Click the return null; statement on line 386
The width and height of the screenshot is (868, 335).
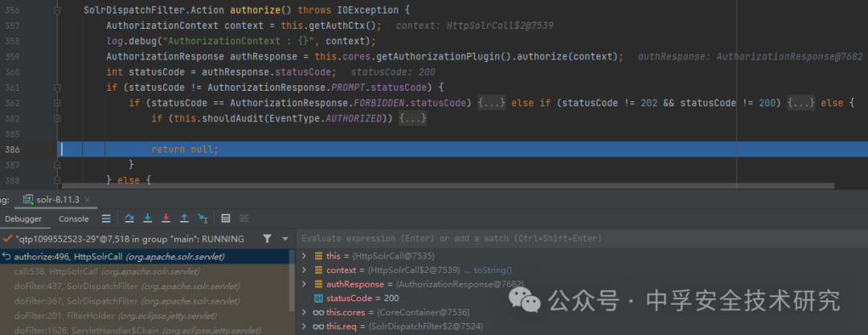point(185,149)
